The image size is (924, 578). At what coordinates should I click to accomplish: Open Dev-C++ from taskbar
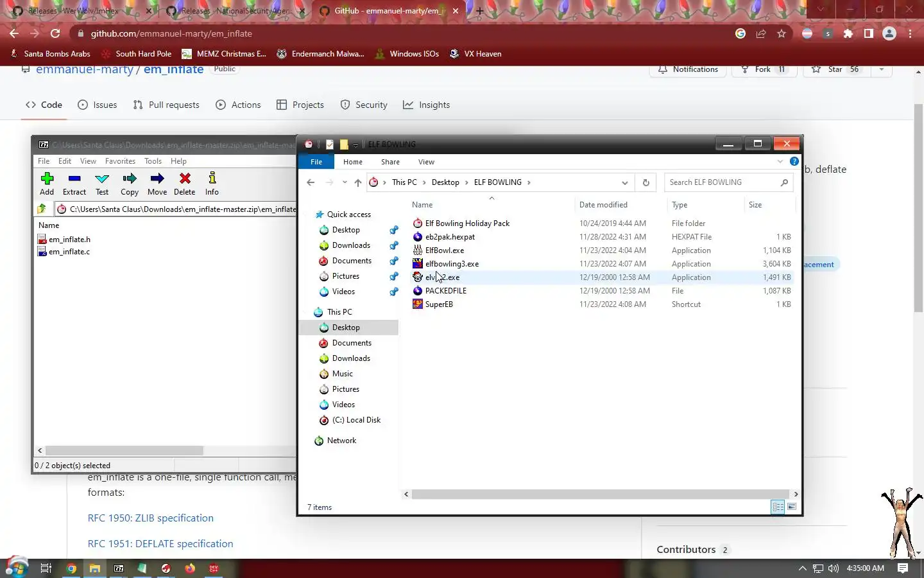[x=214, y=568]
